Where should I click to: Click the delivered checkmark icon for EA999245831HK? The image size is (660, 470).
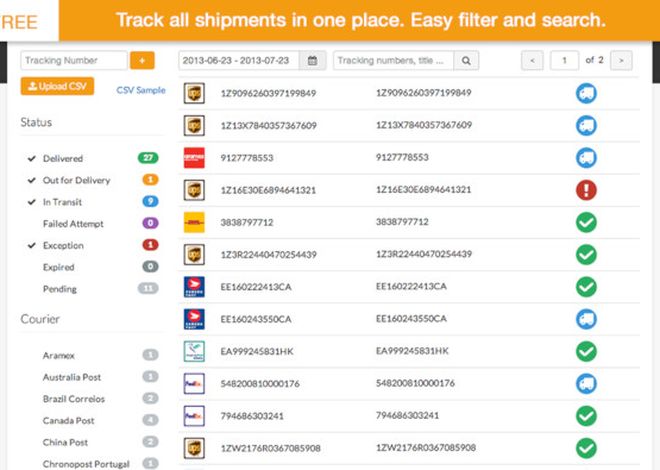[x=586, y=351]
